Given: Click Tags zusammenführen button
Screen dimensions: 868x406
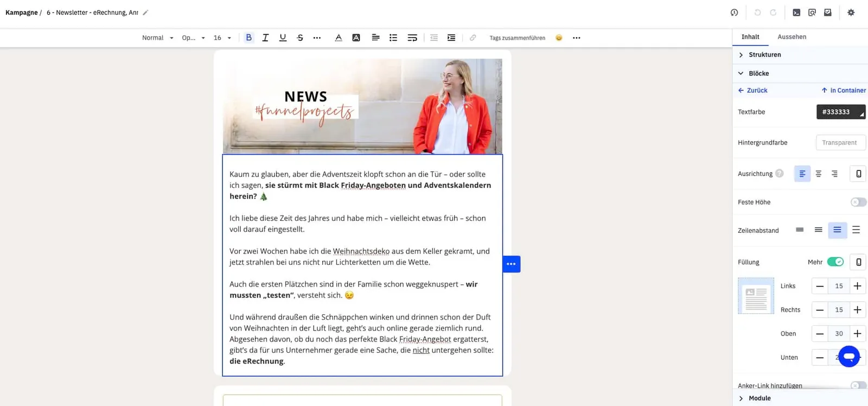Looking at the screenshot, I should tap(518, 38).
